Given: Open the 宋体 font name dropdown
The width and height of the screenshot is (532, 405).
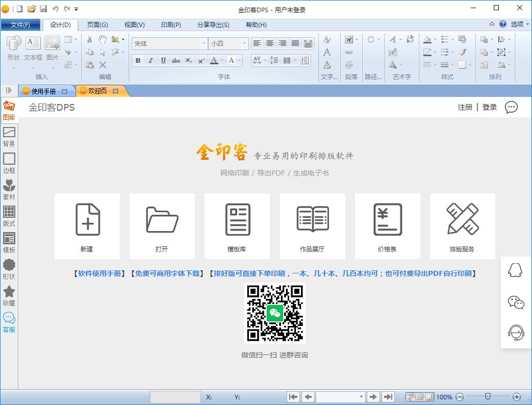Looking at the screenshot, I should pyautogui.click(x=204, y=43).
